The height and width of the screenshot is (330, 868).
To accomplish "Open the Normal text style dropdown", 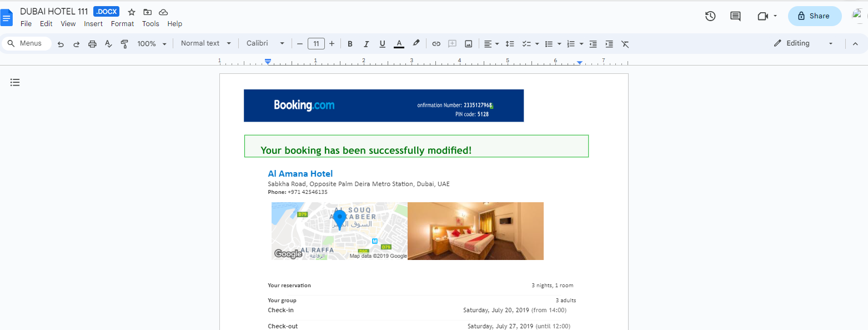I will [205, 43].
